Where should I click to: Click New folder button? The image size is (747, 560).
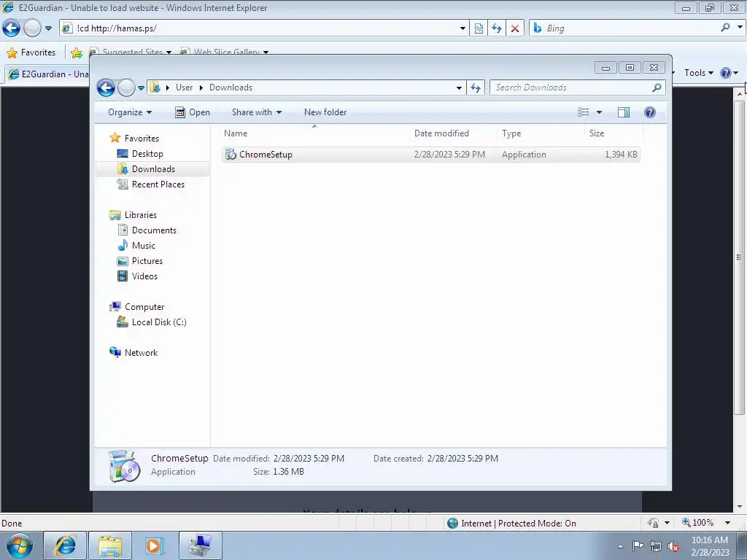point(325,112)
